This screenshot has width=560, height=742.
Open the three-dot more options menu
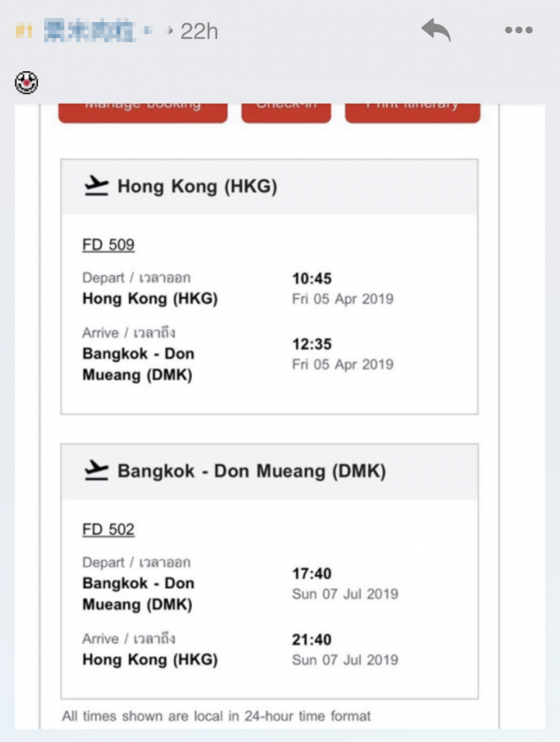pos(518,31)
